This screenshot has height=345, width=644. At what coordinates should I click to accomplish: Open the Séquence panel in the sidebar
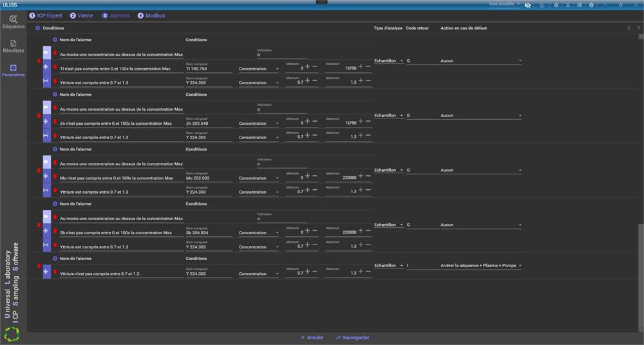coord(13,22)
